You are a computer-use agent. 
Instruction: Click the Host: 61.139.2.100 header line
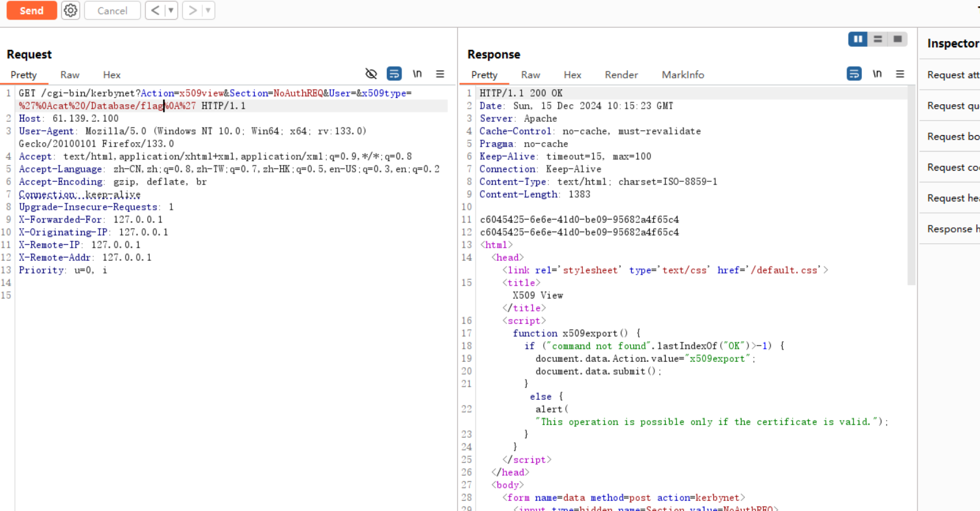click(x=68, y=118)
